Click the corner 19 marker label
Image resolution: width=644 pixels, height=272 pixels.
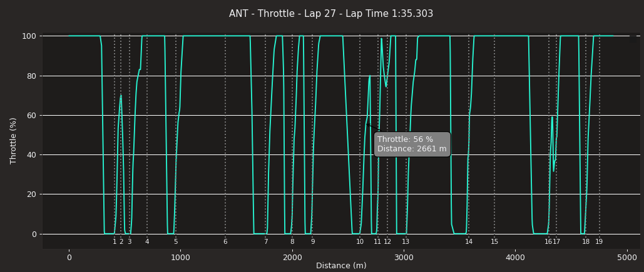pyautogui.click(x=599, y=242)
